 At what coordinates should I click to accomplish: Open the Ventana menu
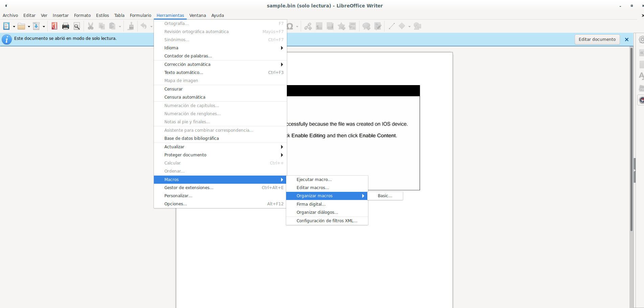[198, 16]
